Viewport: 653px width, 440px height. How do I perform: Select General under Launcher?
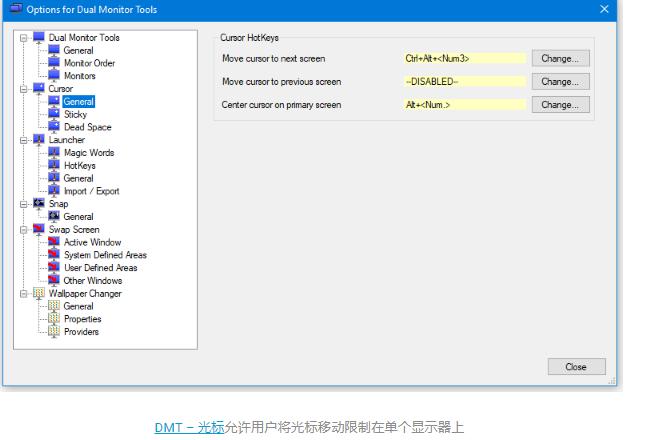pos(78,179)
